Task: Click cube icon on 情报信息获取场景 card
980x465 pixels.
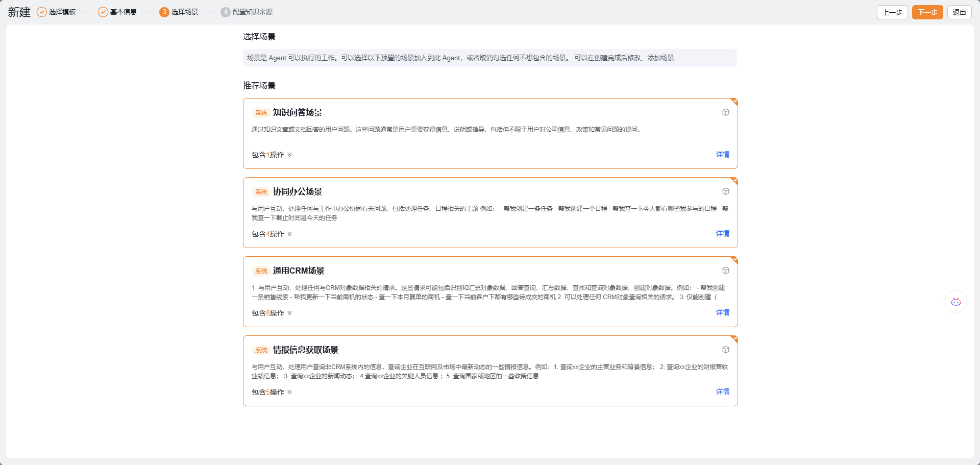Action: pyautogui.click(x=725, y=350)
